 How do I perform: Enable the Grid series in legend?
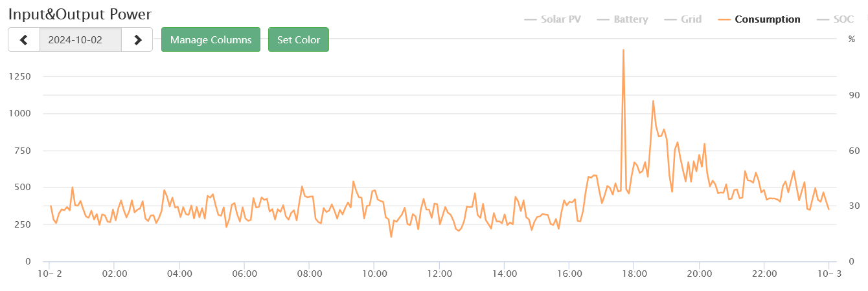pos(691,19)
